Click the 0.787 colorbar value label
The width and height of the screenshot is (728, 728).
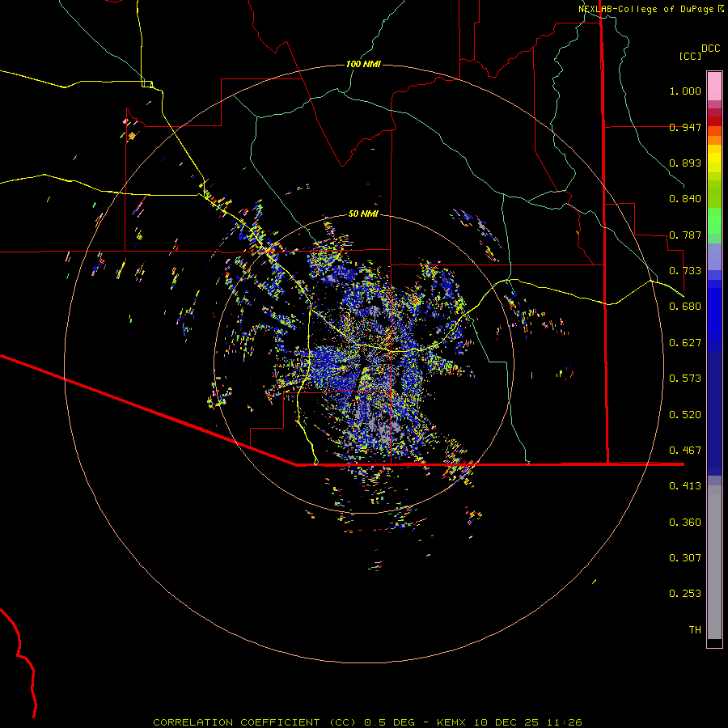(x=685, y=235)
